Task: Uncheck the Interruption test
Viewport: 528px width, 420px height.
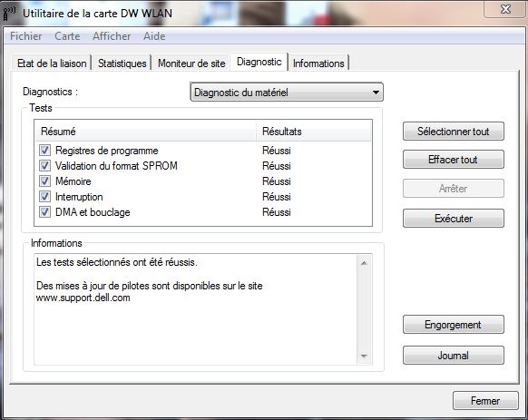Action: click(x=44, y=197)
